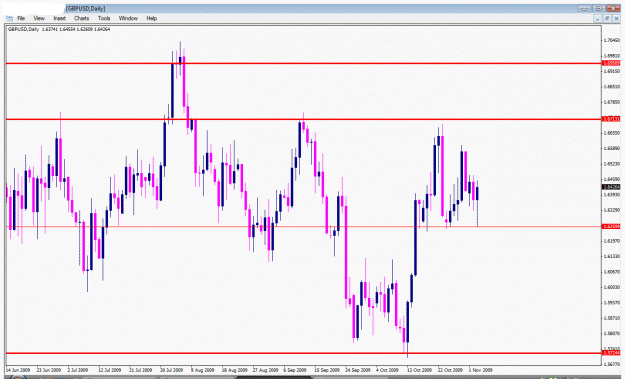Click the black current price tag on the axis

(x=611, y=187)
